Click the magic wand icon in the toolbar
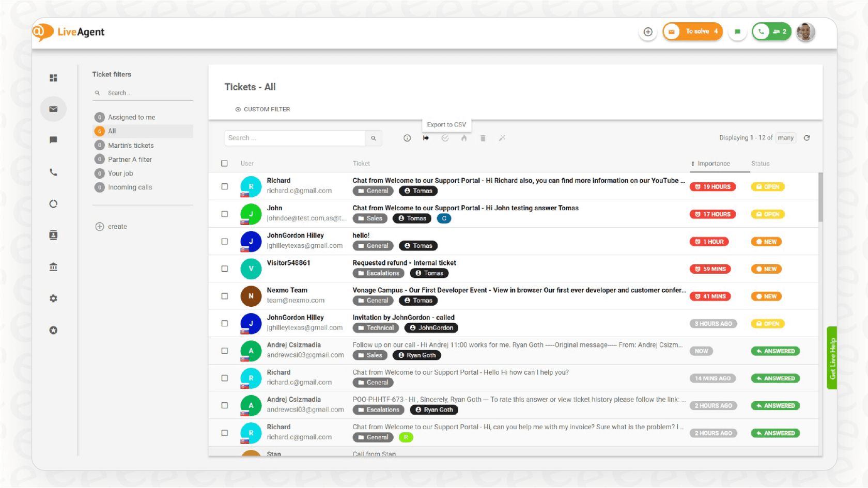The height and width of the screenshot is (488, 868). (502, 138)
